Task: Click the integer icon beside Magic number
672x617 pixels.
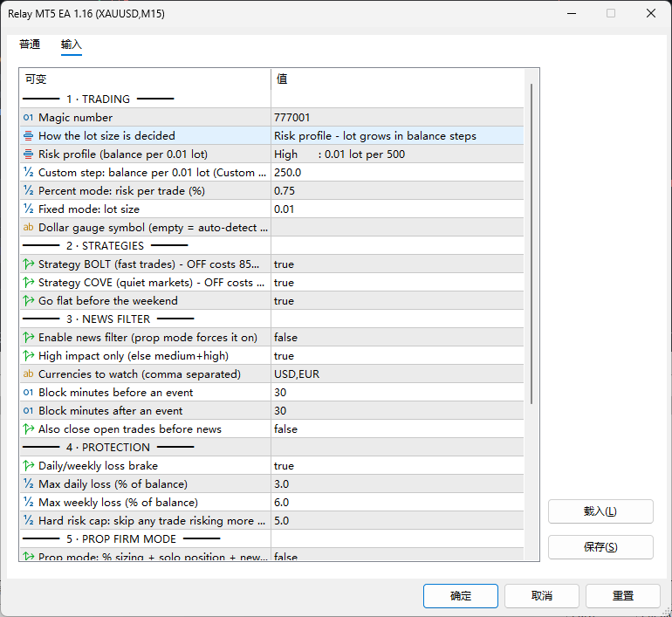Action: click(28, 118)
